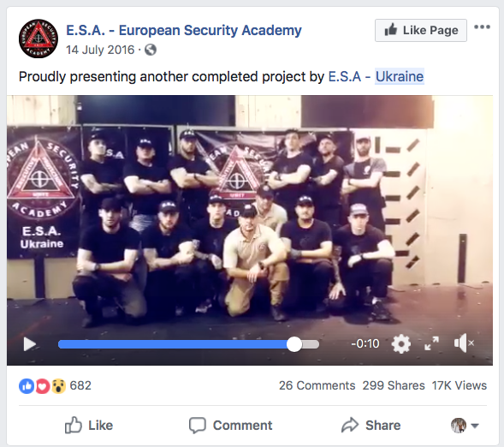Click the blue like reaction icon
Image resolution: width=504 pixels, height=447 pixels.
tap(27, 386)
